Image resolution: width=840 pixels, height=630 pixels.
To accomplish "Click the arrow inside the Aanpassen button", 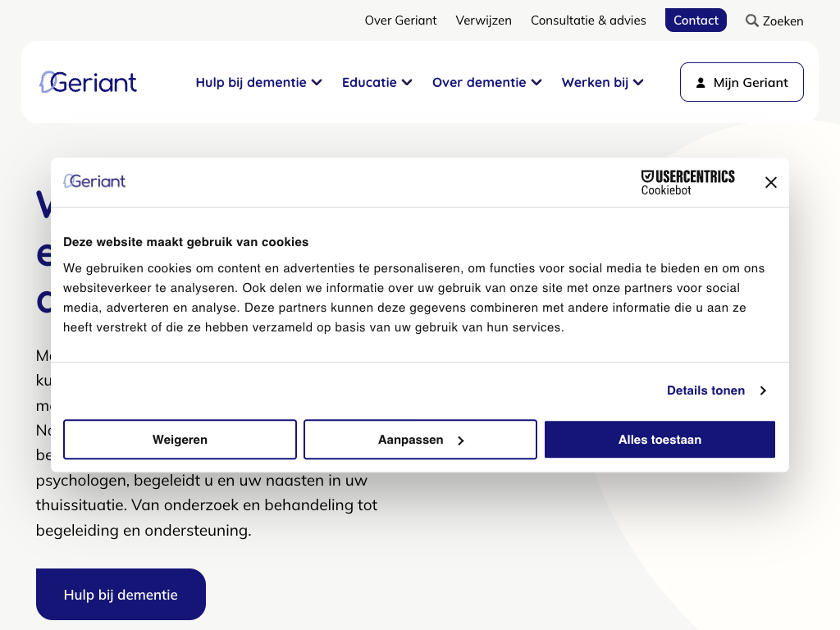I will pos(461,441).
